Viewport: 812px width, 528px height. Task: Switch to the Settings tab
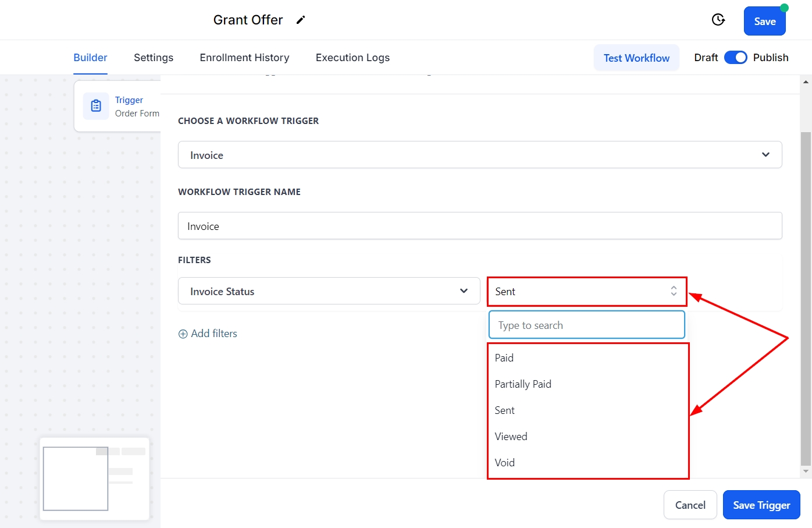[154, 58]
